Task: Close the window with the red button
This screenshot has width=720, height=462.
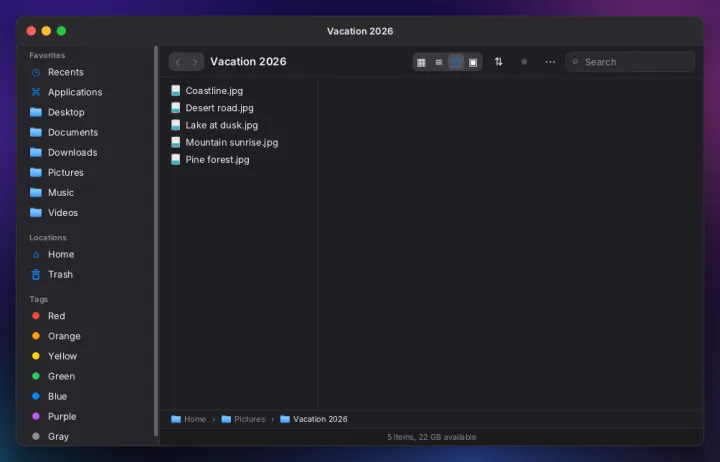Action: (31, 31)
